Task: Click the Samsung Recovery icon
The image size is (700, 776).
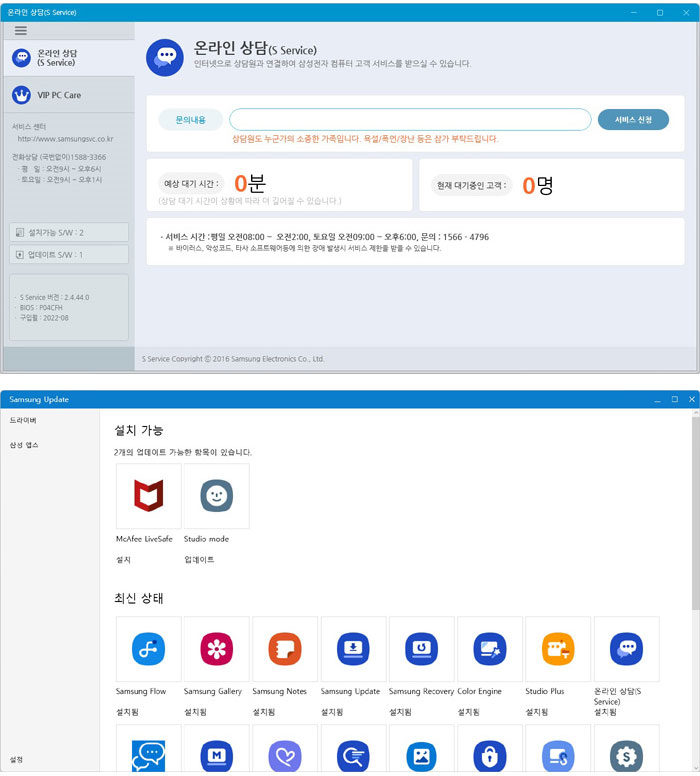Action: pos(421,649)
